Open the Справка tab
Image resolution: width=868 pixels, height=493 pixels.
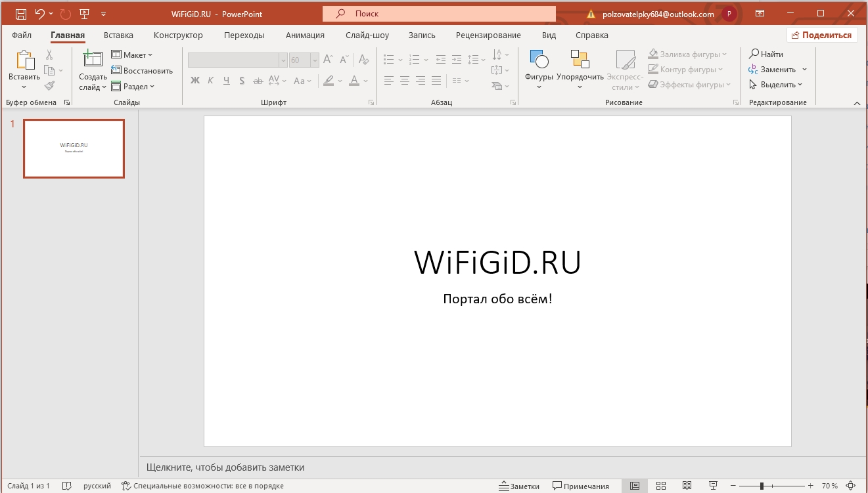(591, 35)
